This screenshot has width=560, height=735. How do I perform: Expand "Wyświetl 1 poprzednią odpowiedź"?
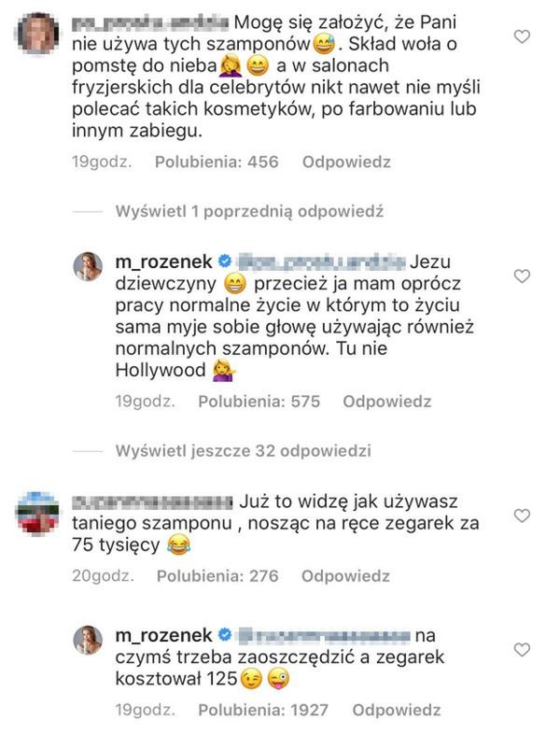tap(250, 212)
